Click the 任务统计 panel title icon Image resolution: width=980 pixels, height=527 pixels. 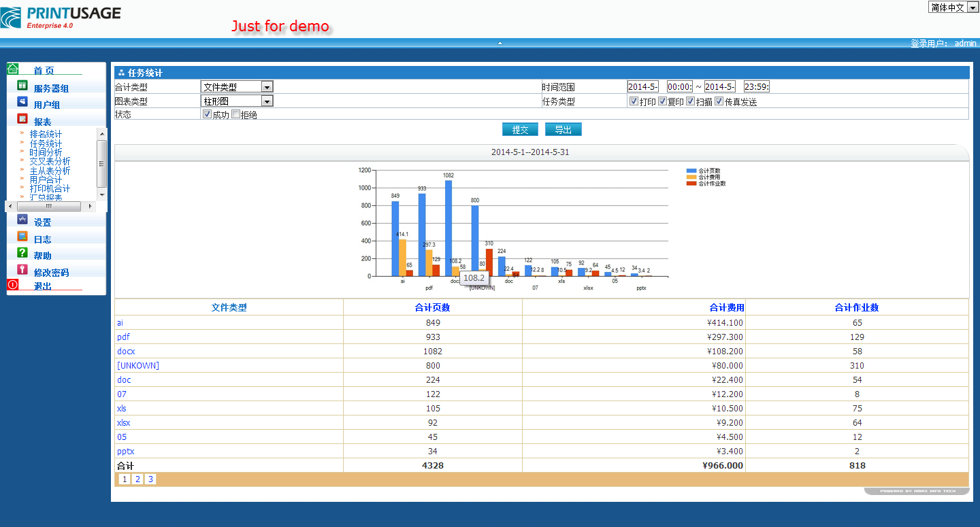click(121, 72)
